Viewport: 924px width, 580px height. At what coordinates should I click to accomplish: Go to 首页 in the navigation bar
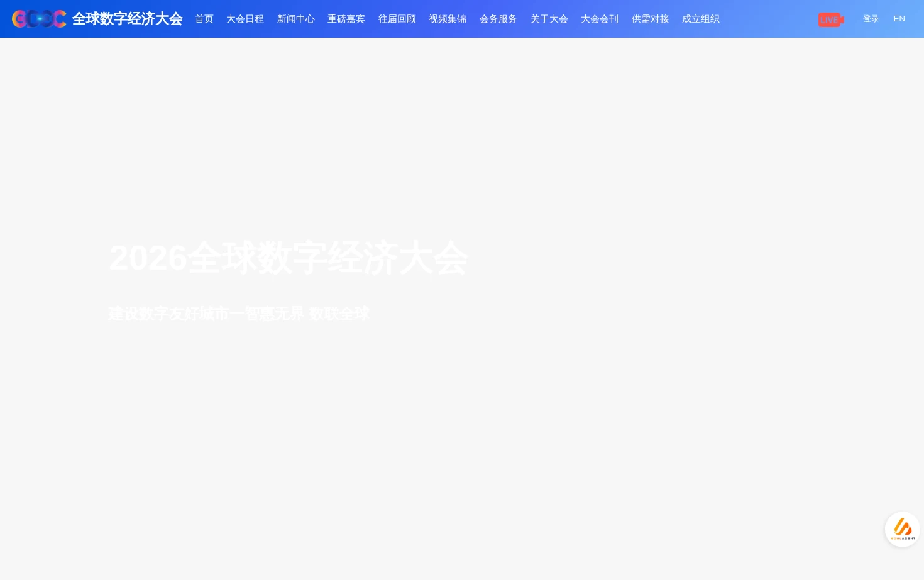(204, 19)
